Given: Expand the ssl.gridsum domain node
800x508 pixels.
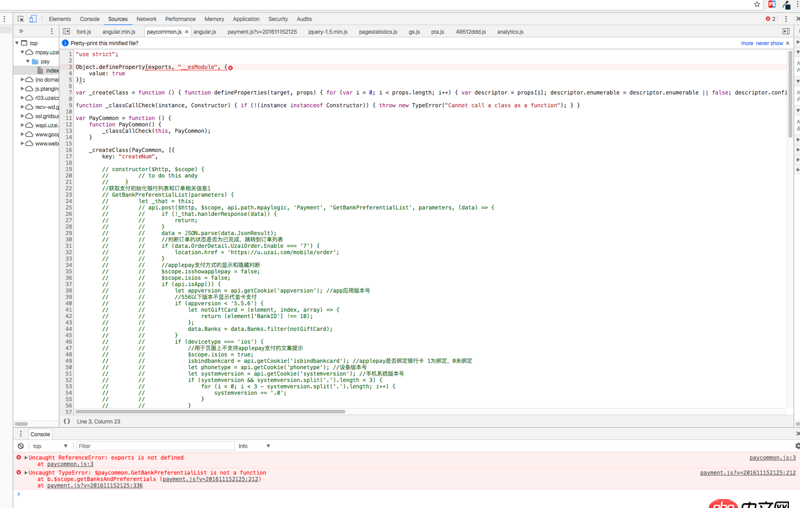Looking at the screenshot, I should (22, 116).
